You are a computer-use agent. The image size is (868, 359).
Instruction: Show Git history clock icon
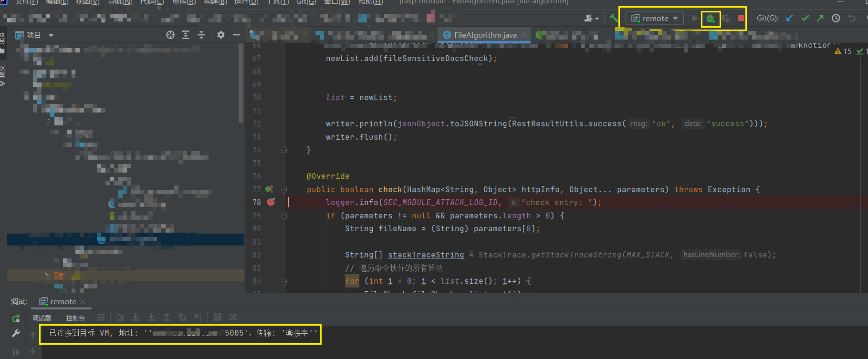[x=836, y=18]
